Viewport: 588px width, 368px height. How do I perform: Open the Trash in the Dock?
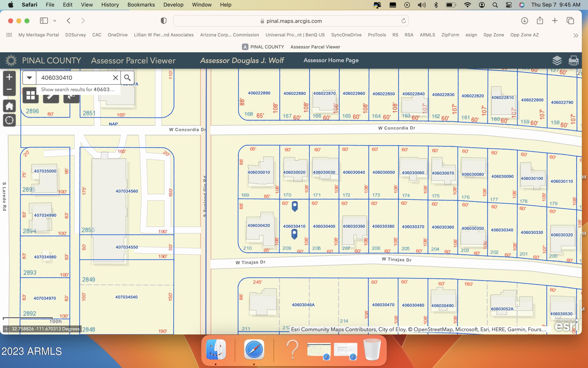372,350
